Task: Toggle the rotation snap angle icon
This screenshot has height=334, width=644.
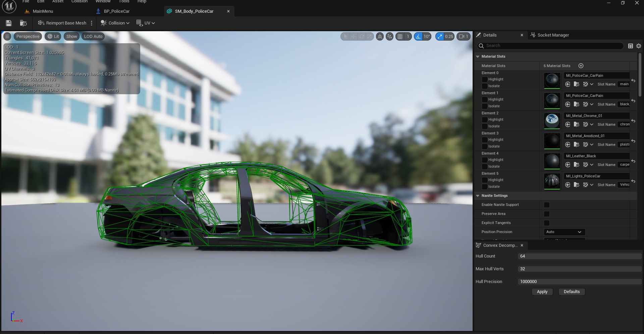Action: coord(418,37)
